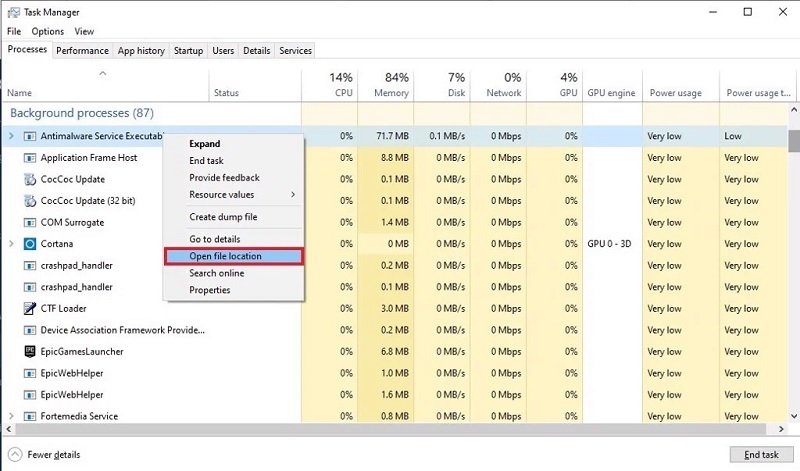Choose Properties in the context menu
Viewport: 800px width, 471px height.
tap(234, 290)
